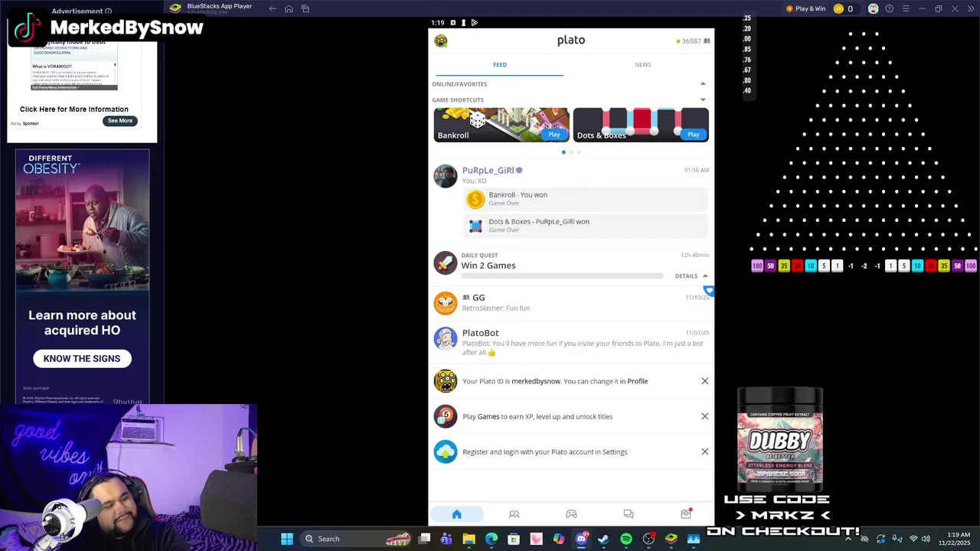This screenshot has height=551, width=980.
Task: Open the Games controller tab in bottom navigation
Action: point(571,514)
